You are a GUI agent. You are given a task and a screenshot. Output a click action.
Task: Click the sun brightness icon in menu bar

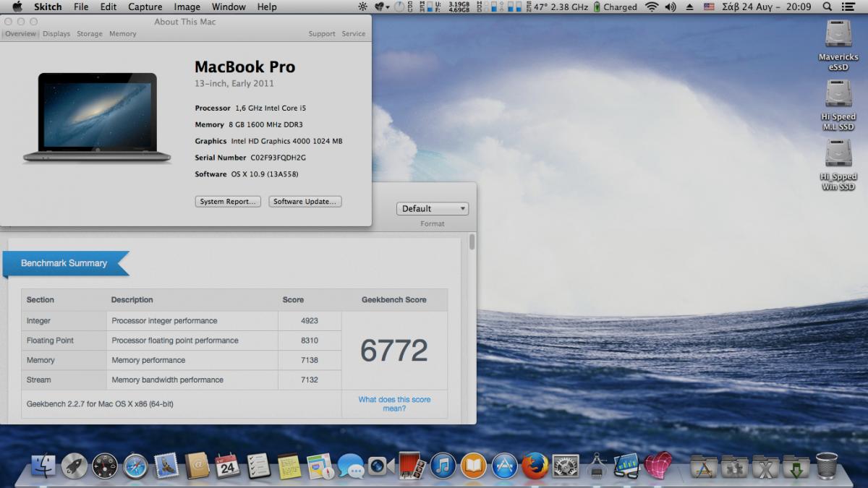tap(363, 7)
